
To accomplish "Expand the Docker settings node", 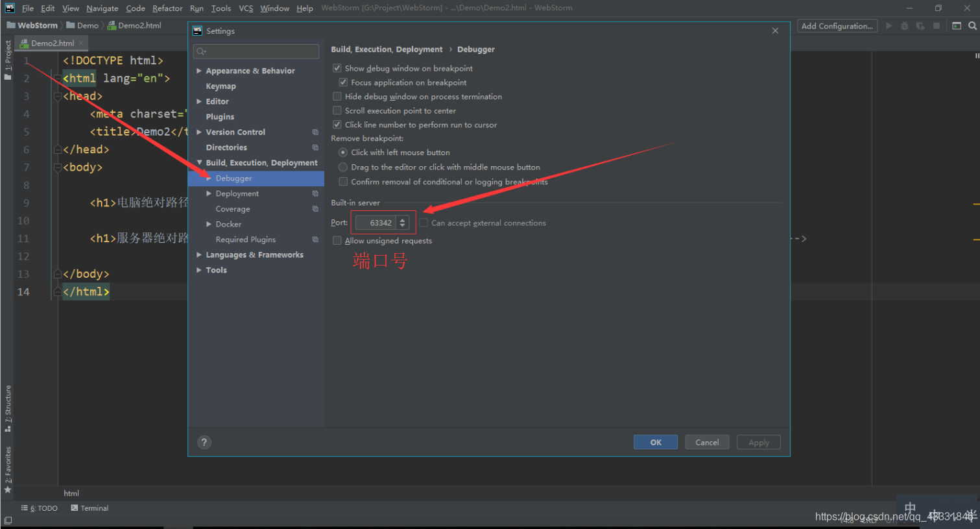I will point(209,224).
